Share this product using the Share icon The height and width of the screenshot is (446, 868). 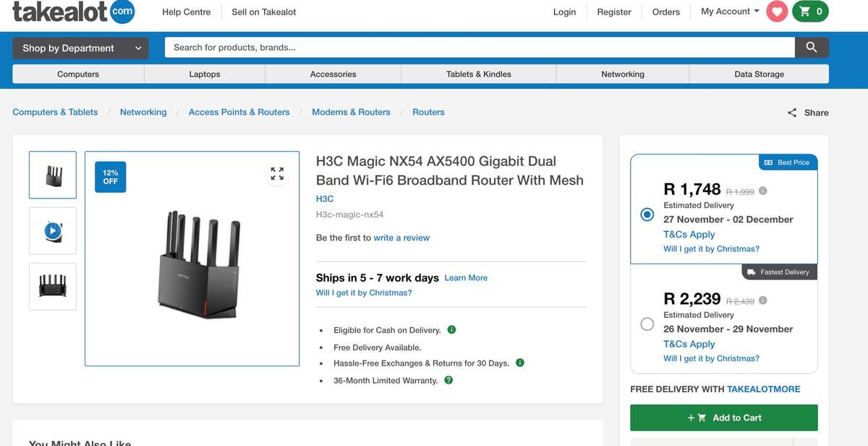click(792, 112)
